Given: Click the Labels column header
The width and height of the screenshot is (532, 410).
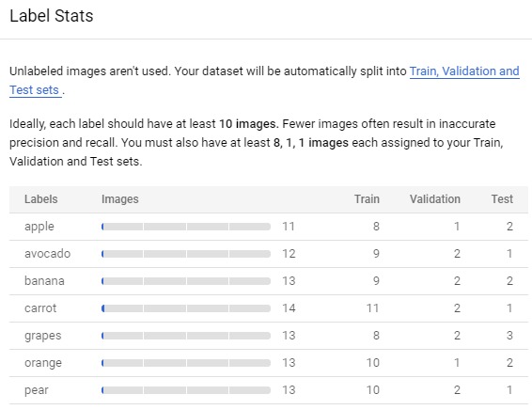Looking at the screenshot, I should [x=41, y=199].
